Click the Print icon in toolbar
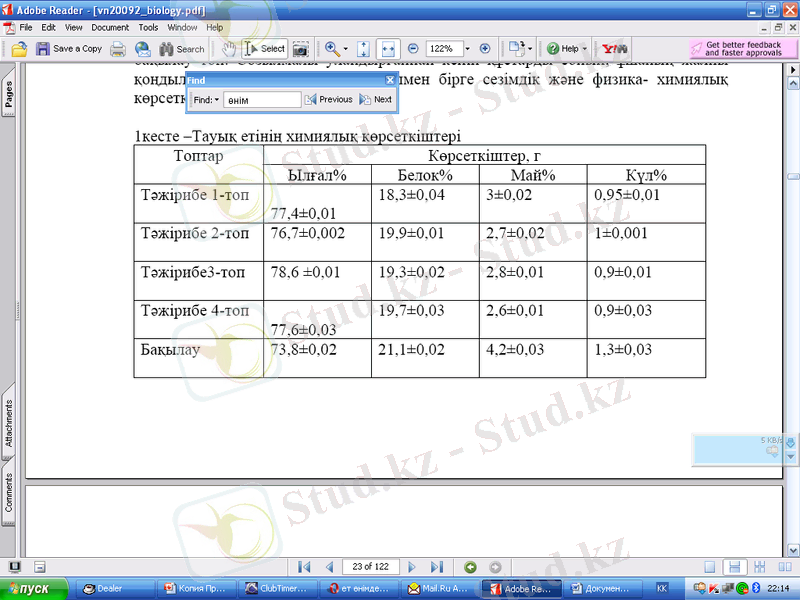Viewport: 800px width, 600px height. 118,48
